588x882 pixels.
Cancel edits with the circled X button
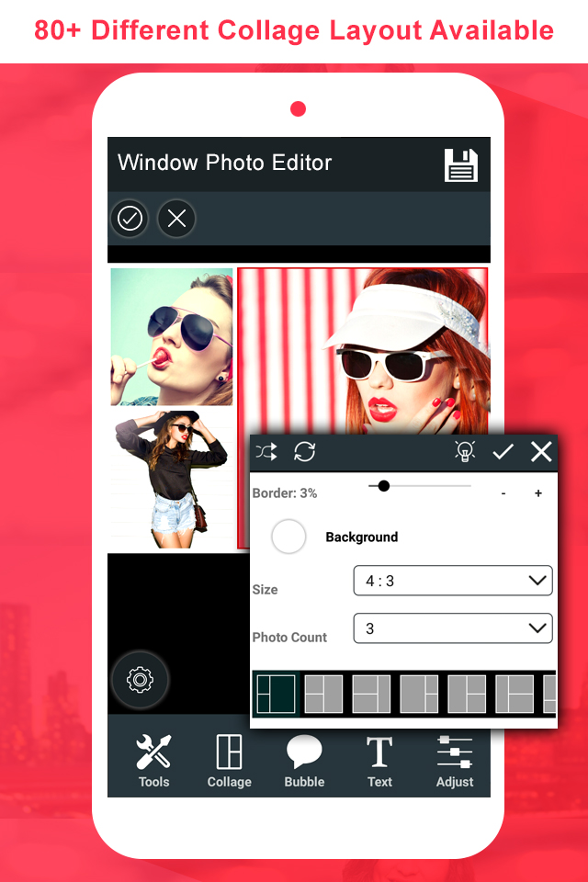click(176, 219)
